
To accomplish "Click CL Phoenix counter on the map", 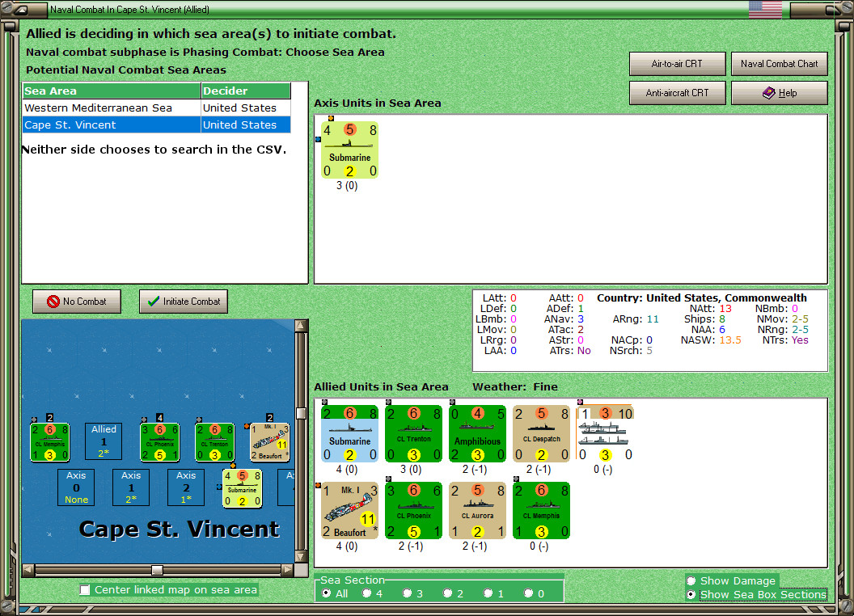I will [x=159, y=442].
